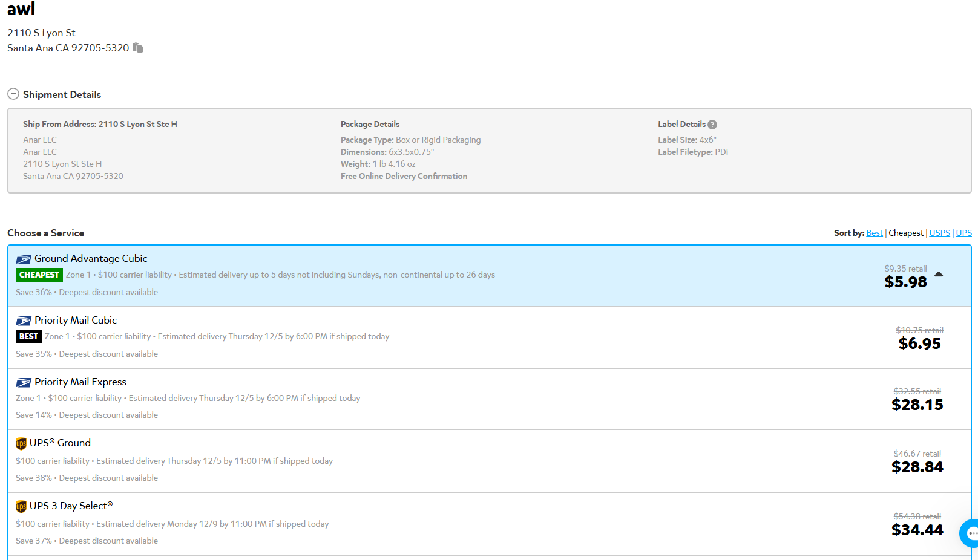This screenshot has width=978, height=560.
Task: Click UPS Ground delivery estimate Thursday 12/5
Action: tap(214, 461)
